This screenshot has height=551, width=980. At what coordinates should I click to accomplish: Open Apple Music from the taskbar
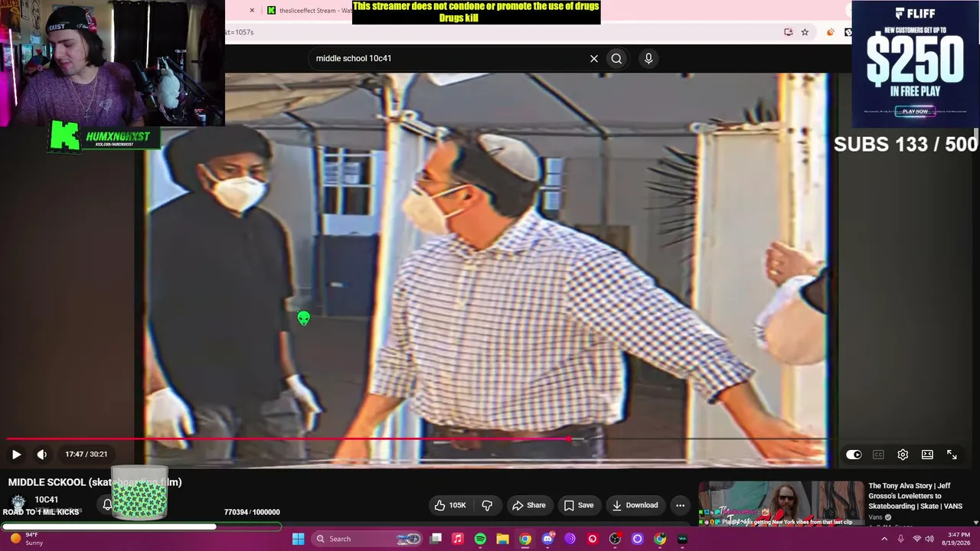(x=458, y=539)
